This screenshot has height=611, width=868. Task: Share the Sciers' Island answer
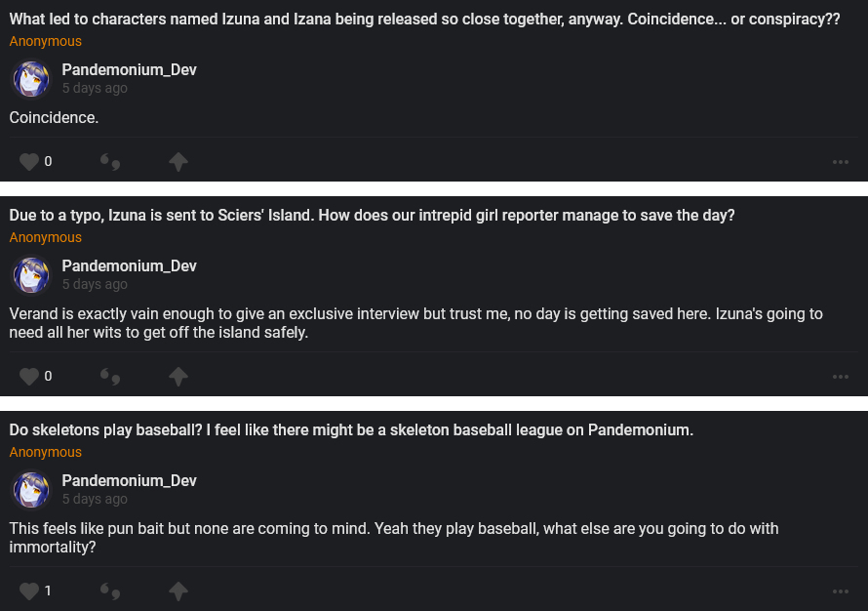[x=178, y=377]
